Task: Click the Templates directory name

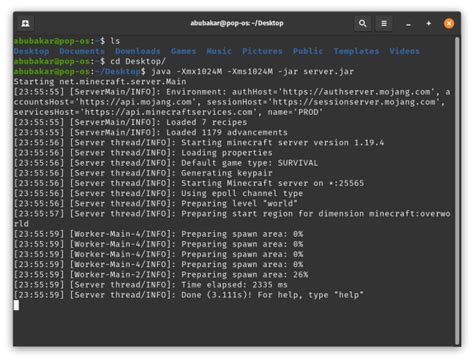Action: [x=356, y=51]
